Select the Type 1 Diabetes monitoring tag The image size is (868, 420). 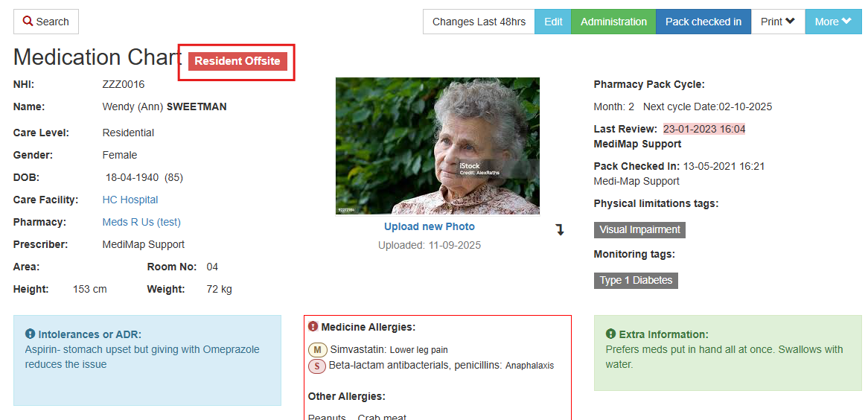(x=636, y=281)
